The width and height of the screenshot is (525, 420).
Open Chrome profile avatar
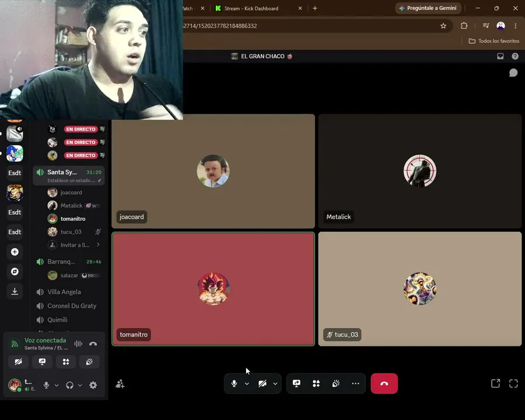501,26
